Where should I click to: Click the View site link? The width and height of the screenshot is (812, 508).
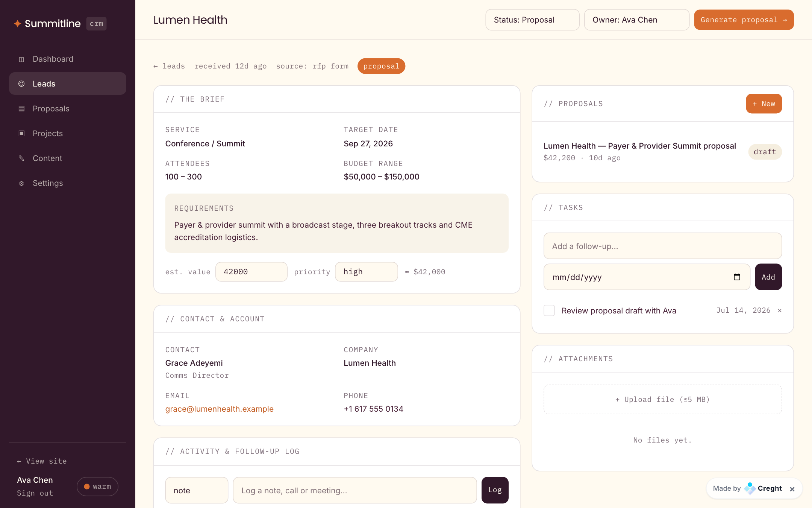42,461
